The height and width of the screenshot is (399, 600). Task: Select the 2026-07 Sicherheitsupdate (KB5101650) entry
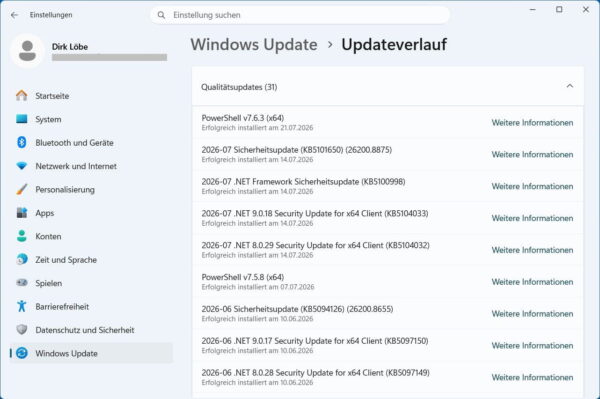388,154
